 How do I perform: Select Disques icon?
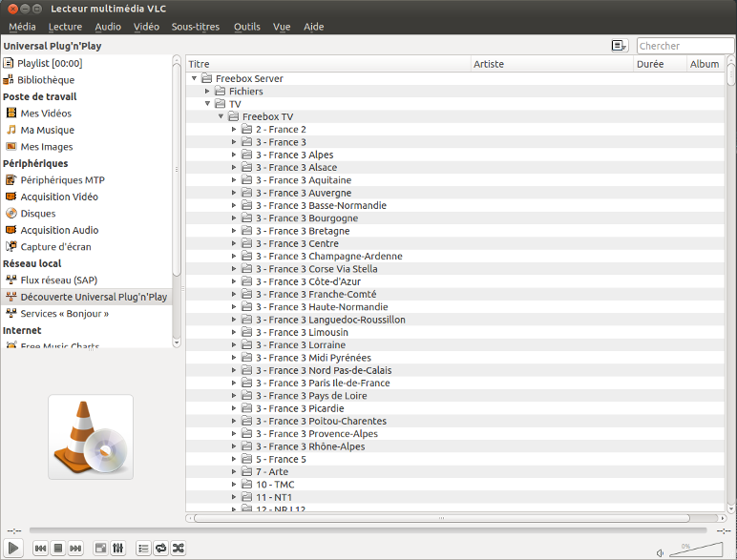pos(11,214)
